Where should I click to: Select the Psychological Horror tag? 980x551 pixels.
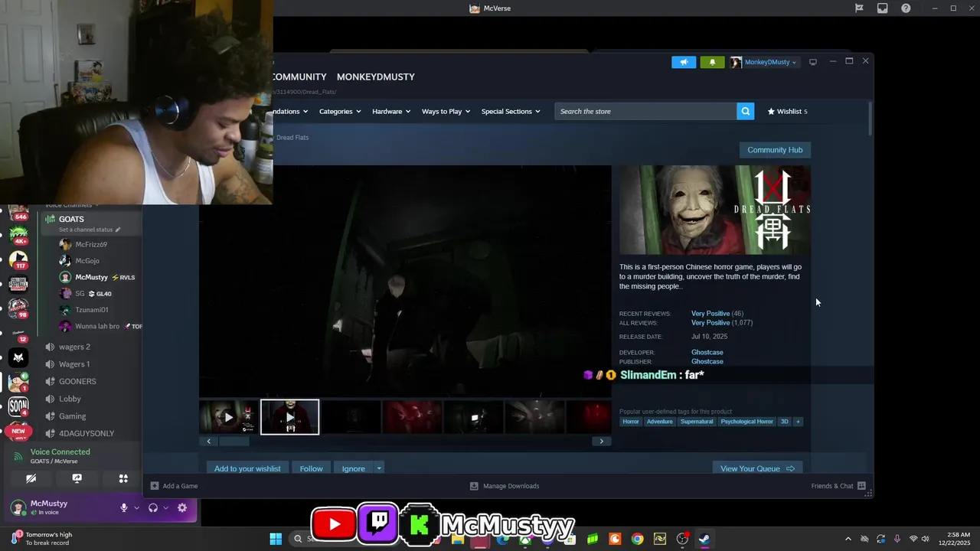(x=747, y=422)
